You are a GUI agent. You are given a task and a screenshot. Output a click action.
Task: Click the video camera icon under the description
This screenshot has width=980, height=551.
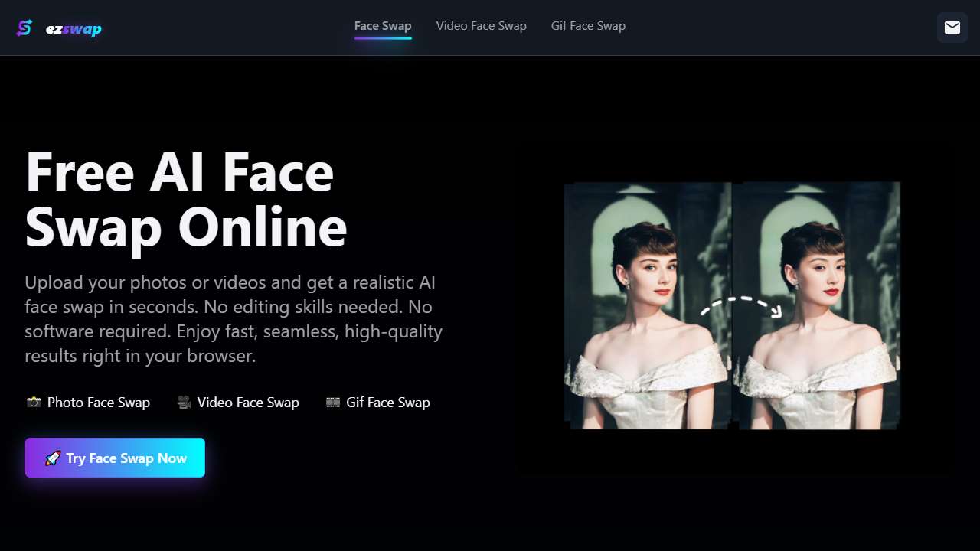tap(184, 403)
